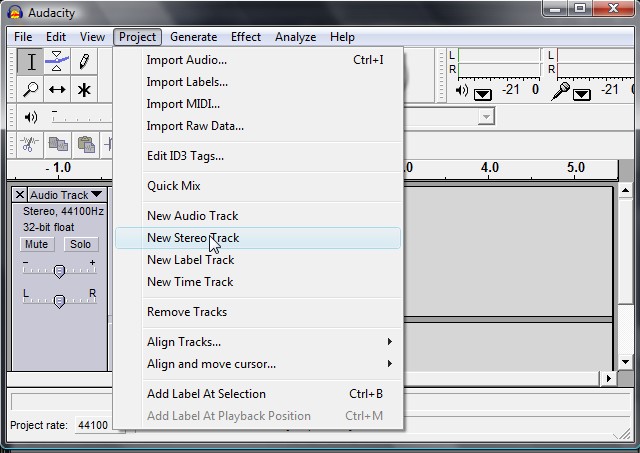Open the Analyze menu
The width and height of the screenshot is (640, 453).
pyautogui.click(x=296, y=37)
